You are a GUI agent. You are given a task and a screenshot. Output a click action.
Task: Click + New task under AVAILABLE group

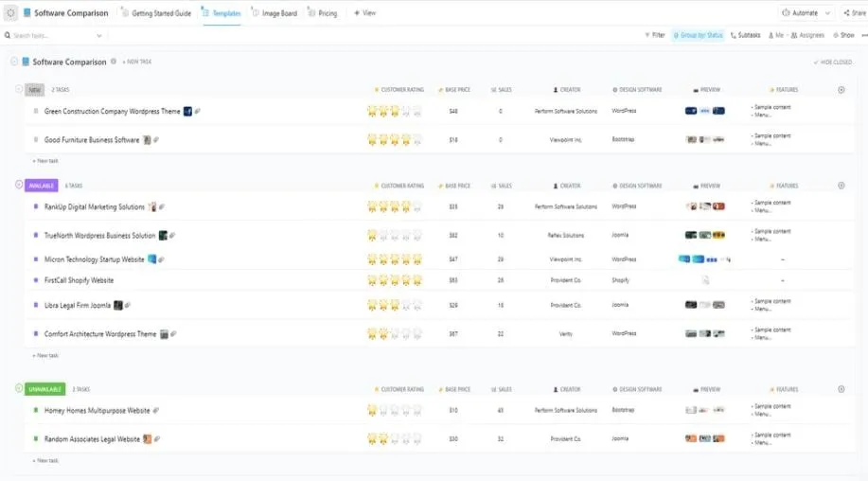pyautogui.click(x=45, y=355)
